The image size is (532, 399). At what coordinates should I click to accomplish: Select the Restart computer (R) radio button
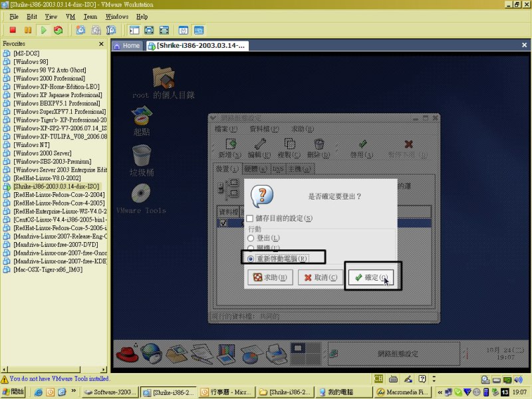(251, 259)
